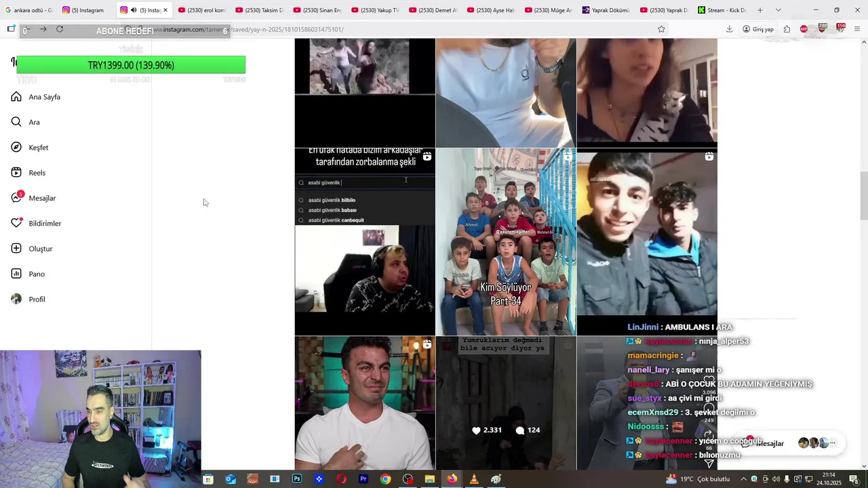Open the clock showing 21:14
The image size is (868, 488).
pyautogui.click(x=829, y=479)
